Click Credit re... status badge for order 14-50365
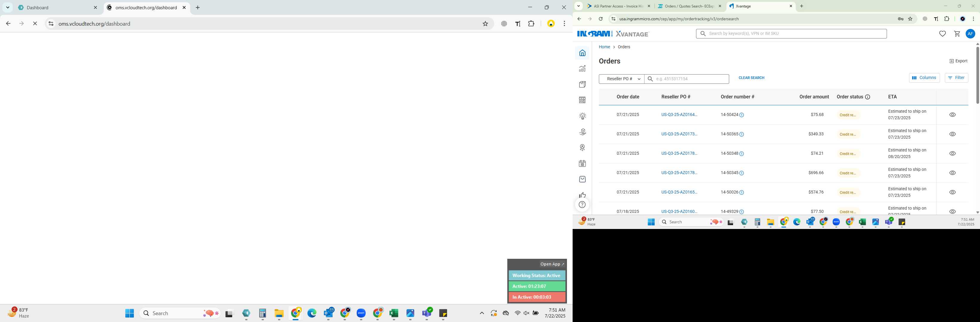This screenshot has height=322, width=980. coord(848,134)
